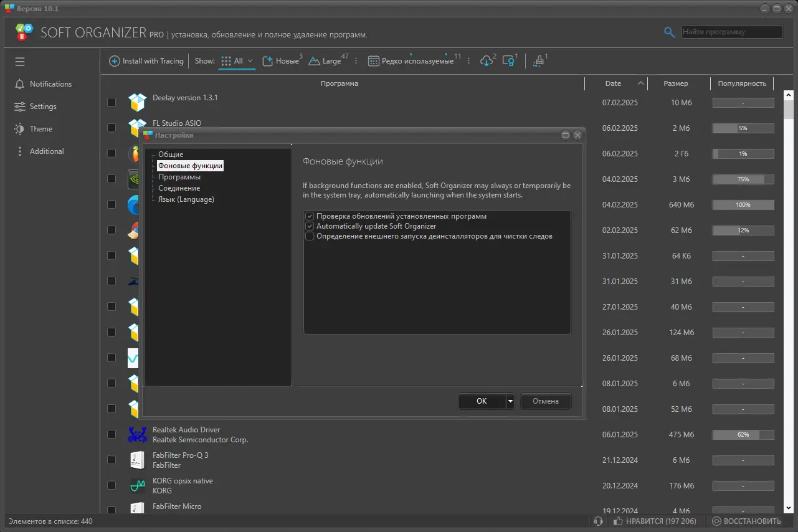
Task: Click ВОССТАНОВИТЬ in the status bar
Action: 746,521
